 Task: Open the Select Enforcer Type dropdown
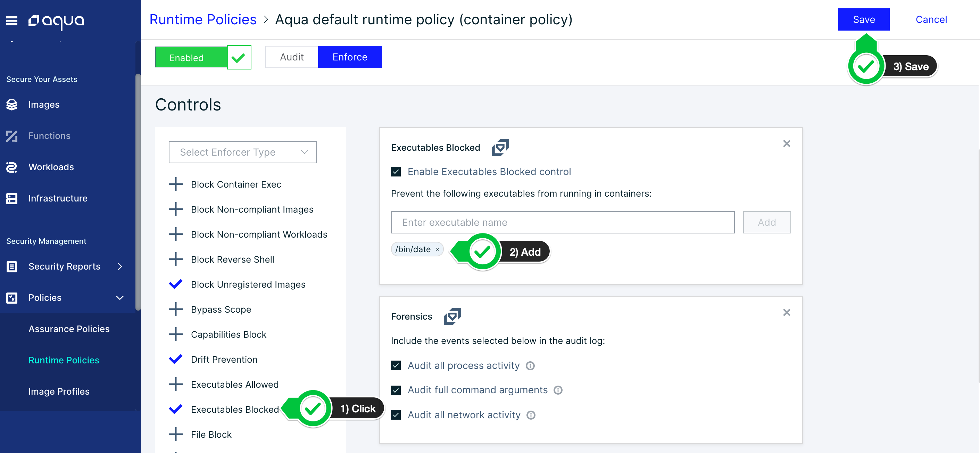[242, 152]
